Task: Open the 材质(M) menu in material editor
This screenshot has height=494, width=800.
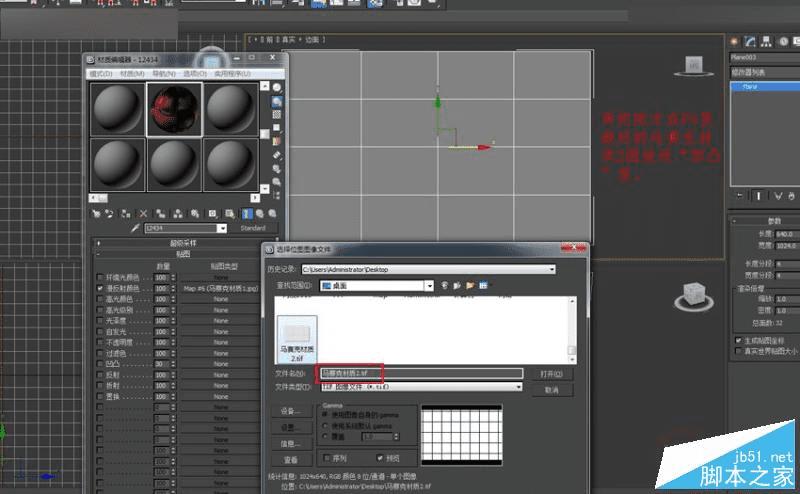Action: tap(133, 74)
